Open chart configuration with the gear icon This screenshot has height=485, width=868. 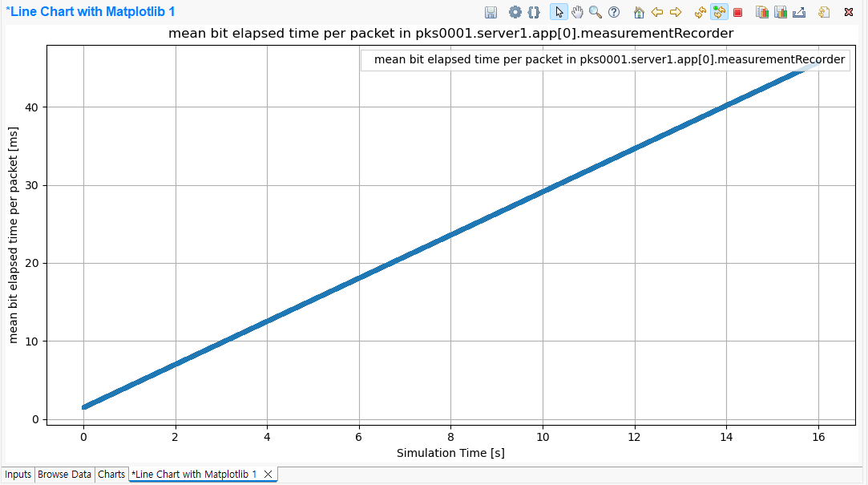pos(515,12)
